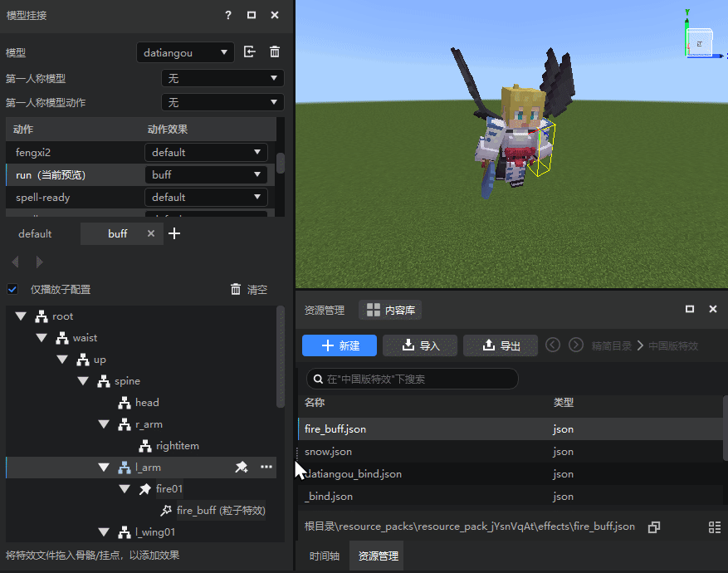Click the action list scrollbar

(x=281, y=163)
